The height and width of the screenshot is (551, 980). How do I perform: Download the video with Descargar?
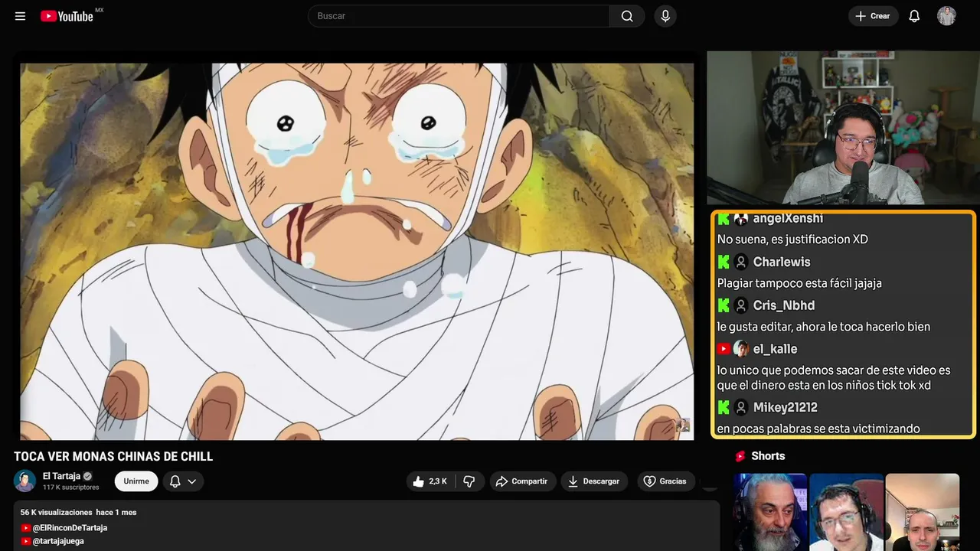click(594, 481)
